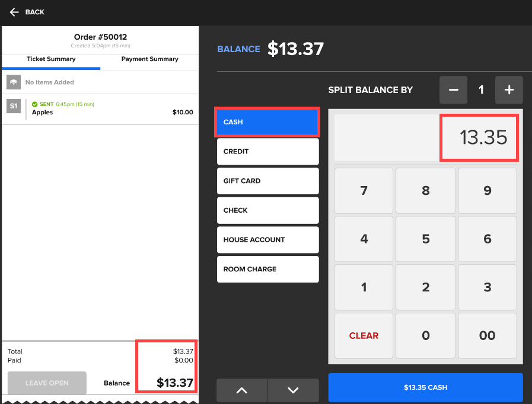The width and height of the screenshot is (532, 404).
Task: Select ROOM CHARGE payment method
Action: click(x=267, y=269)
